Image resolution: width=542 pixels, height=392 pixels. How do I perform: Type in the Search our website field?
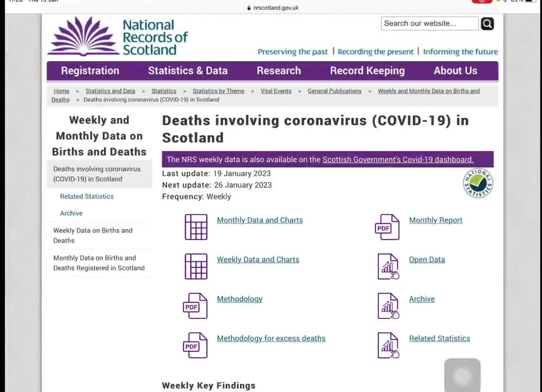click(429, 23)
